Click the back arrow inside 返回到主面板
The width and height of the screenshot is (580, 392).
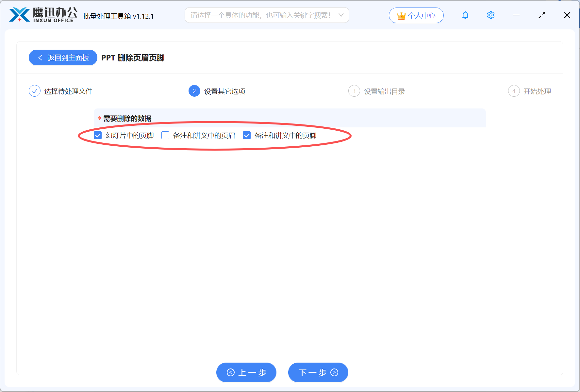coord(40,57)
